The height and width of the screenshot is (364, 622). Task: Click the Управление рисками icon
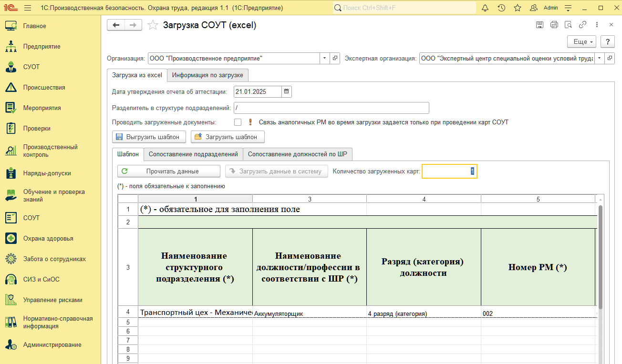click(11, 300)
